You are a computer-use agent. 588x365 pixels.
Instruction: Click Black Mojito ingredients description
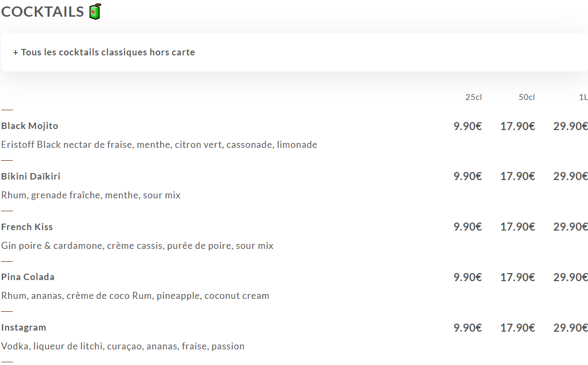coord(159,145)
